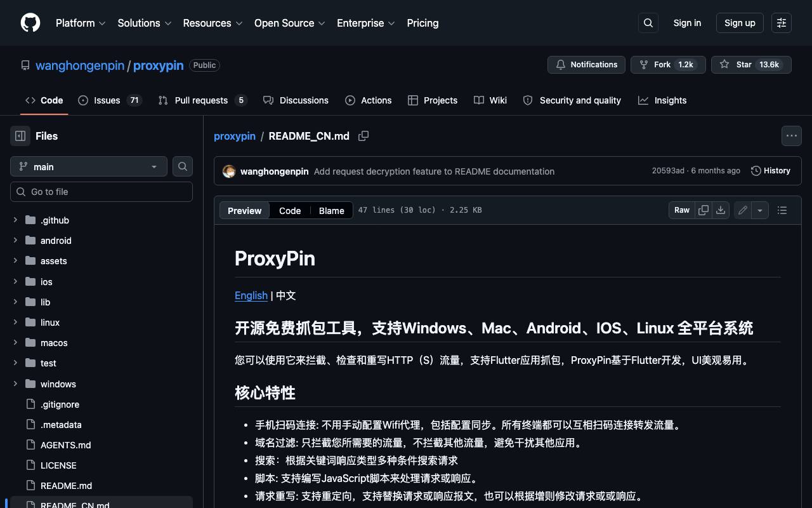812x508 pixels.
Task: Open the Enterprise dropdown menu
Action: pos(366,23)
